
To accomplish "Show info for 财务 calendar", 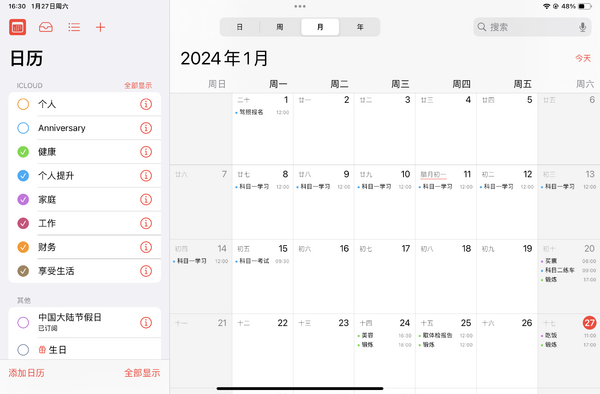I will [146, 247].
